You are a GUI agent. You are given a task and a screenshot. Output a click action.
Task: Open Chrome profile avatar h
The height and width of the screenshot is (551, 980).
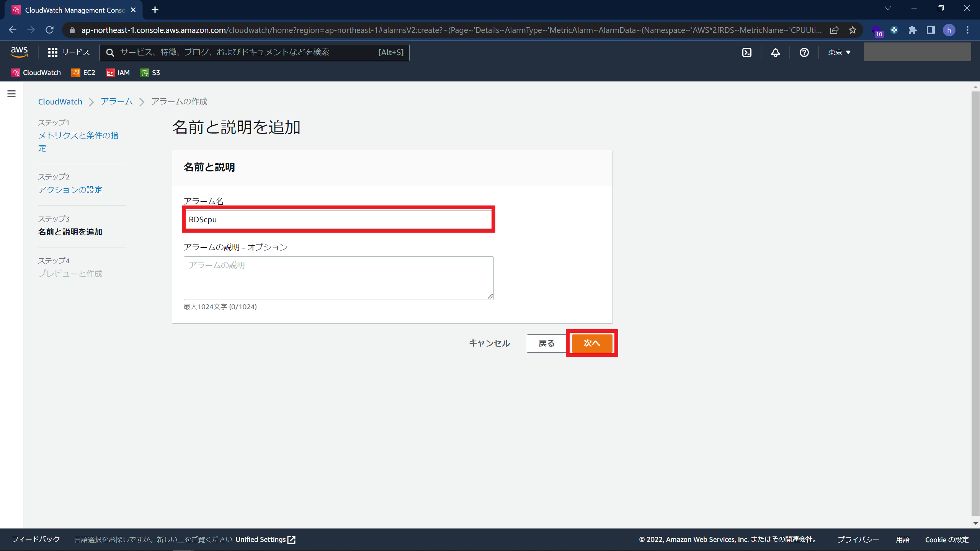949,30
